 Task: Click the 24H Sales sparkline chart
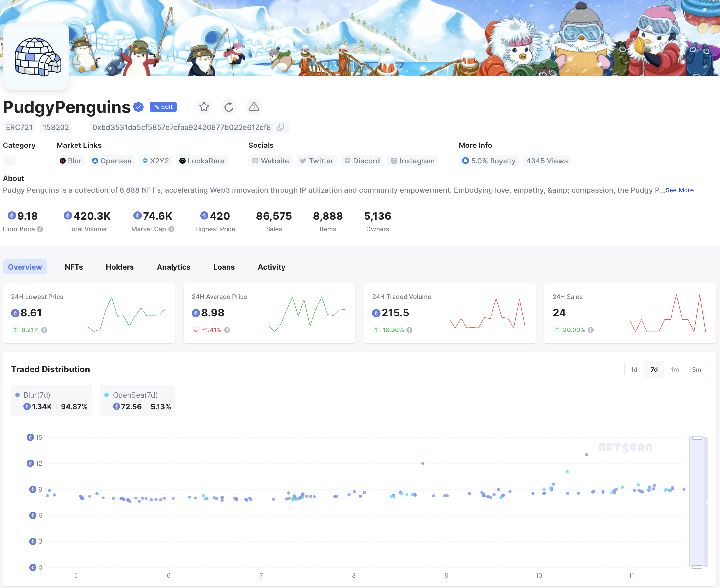(668, 313)
